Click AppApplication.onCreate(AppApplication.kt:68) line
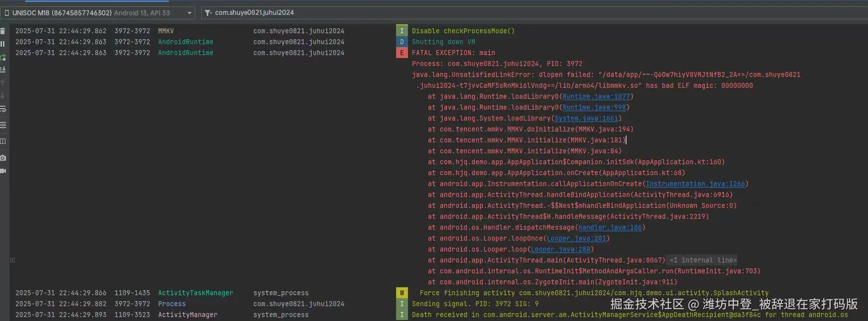The height and width of the screenshot is (321, 868). click(x=556, y=173)
